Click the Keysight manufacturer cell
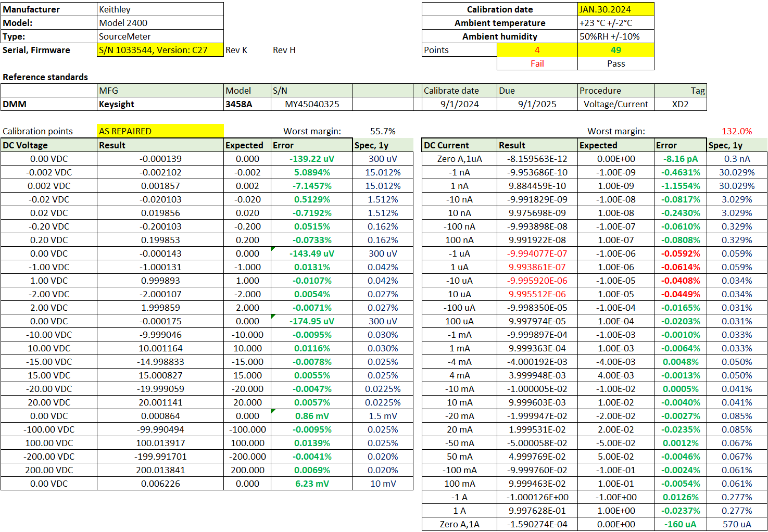Image resolution: width=768 pixels, height=532 pixels. tap(160, 104)
